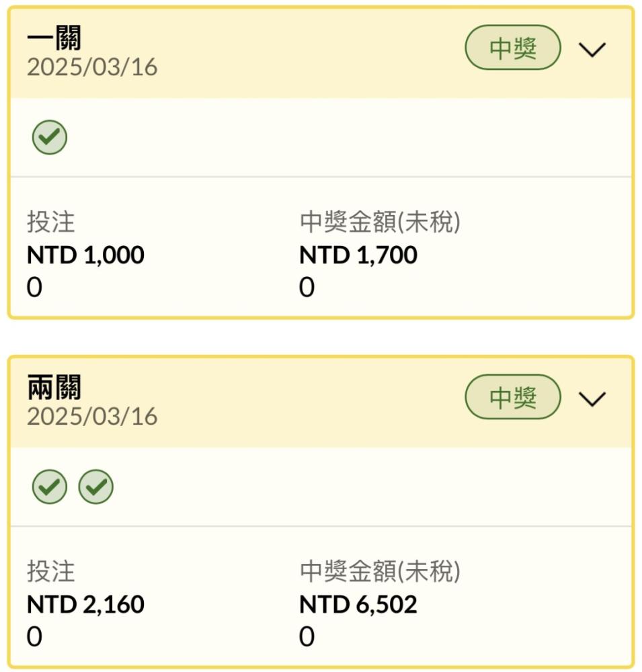The image size is (642, 672).
Task: Click the 投注 label in the 一關 card
Action: 51,222
